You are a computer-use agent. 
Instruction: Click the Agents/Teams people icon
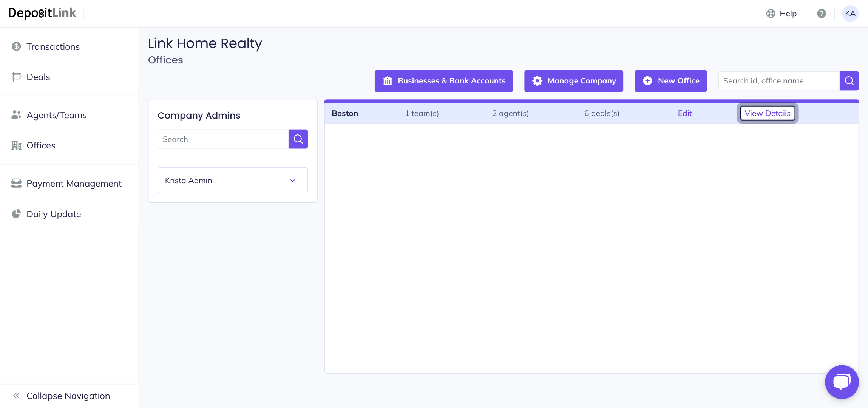(16, 115)
